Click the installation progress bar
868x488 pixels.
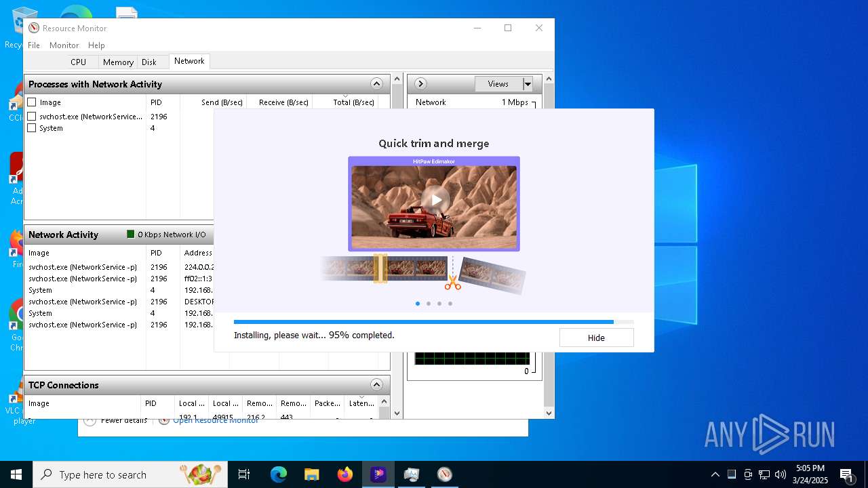pyautogui.click(x=433, y=322)
